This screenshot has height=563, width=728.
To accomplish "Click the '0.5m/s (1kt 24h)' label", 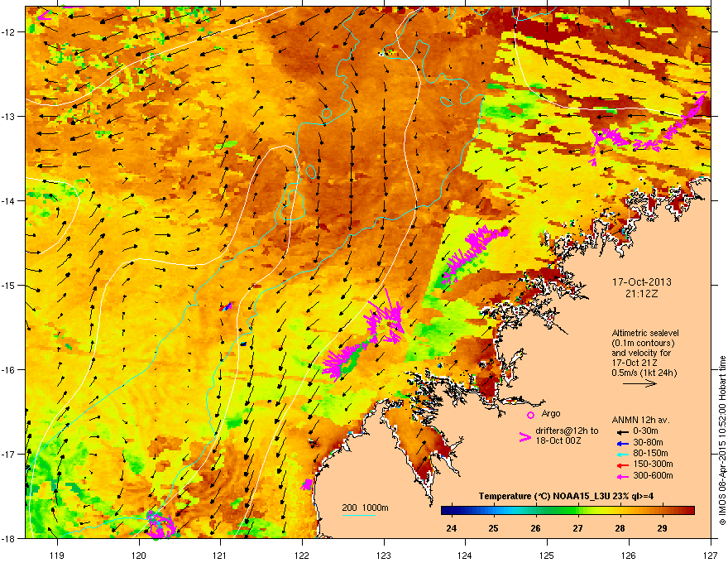I will 644,373.
